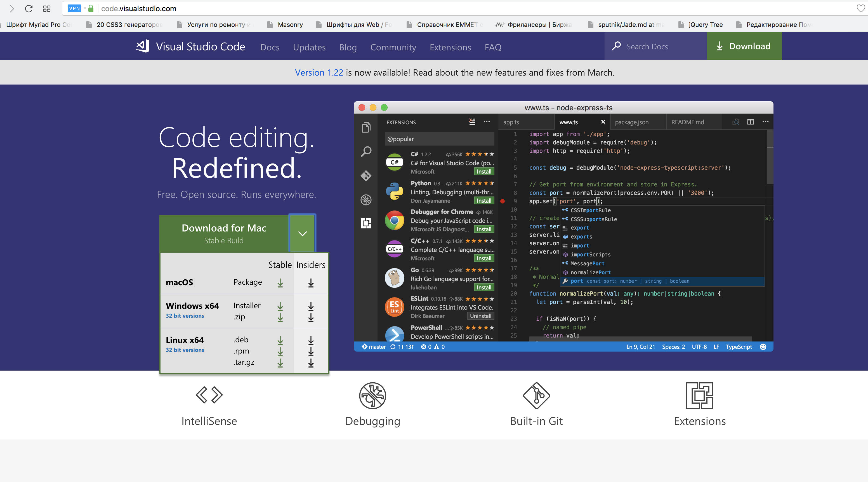Open Windows x64 32 bit versions link
The width and height of the screenshot is (868, 482).
[185, 316]
